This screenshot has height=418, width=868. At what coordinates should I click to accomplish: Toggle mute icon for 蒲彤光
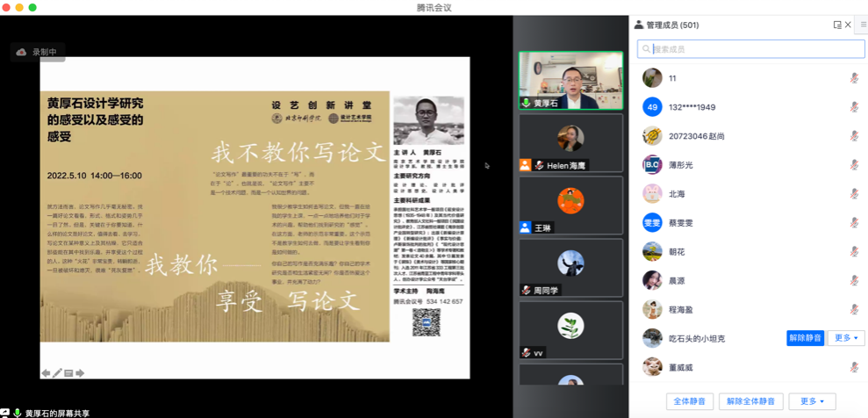853,165
